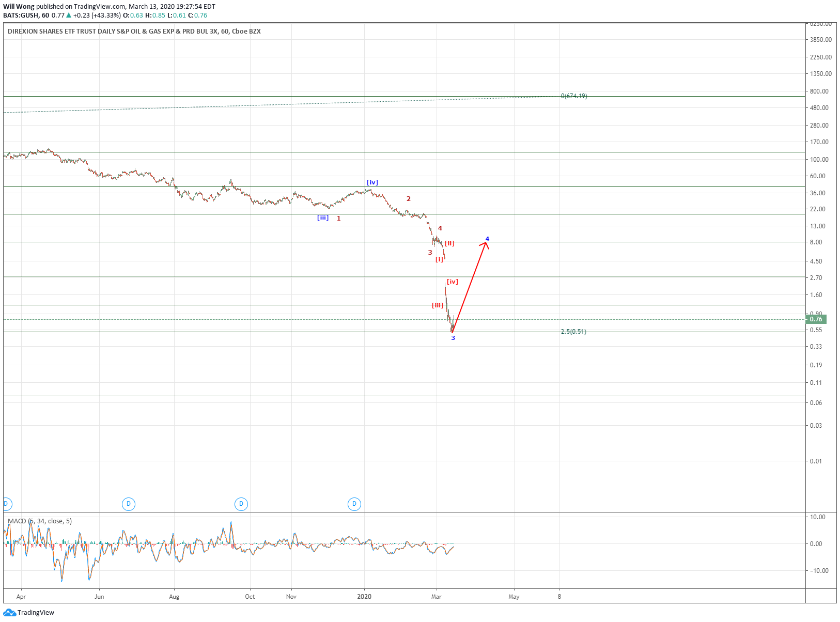Select the blue [iii] wave label
The width and height of the screenshot is (840, 622).
(x=323, y=217)
